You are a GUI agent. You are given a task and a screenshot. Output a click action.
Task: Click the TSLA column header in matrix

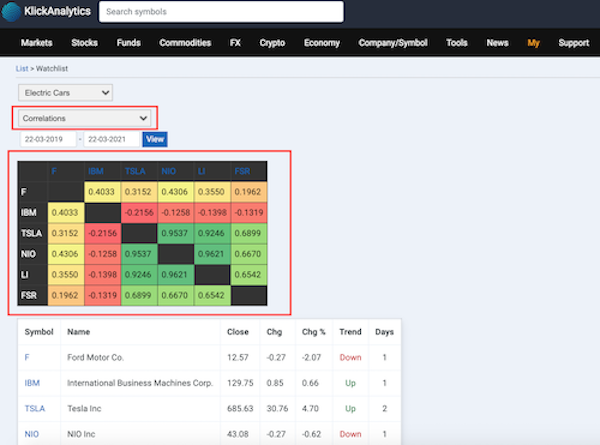pos(135,171)
